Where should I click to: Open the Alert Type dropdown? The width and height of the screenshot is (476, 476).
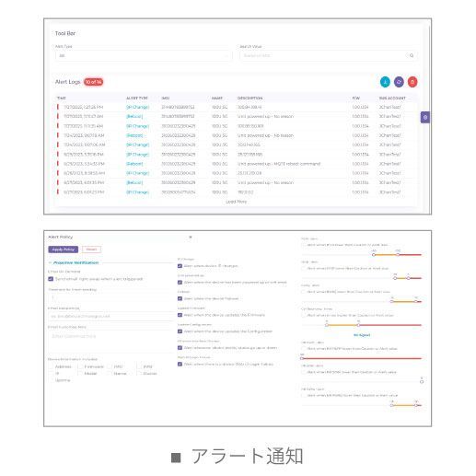pos(144,55)
